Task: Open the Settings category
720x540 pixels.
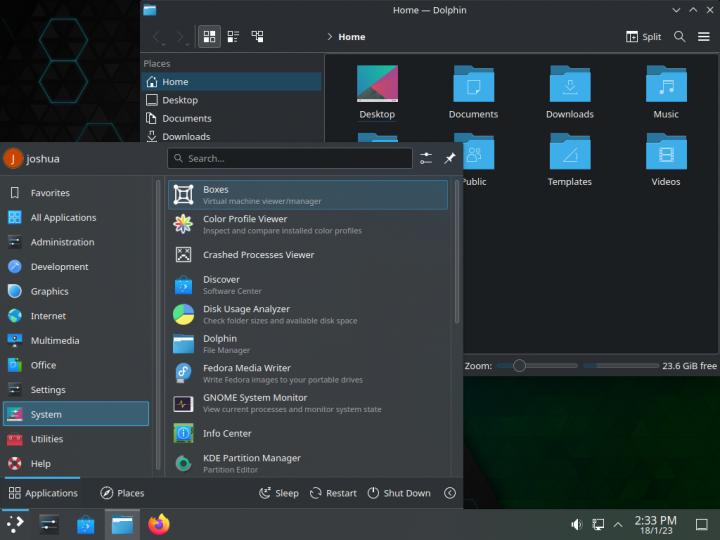Action: coord(76,390)
